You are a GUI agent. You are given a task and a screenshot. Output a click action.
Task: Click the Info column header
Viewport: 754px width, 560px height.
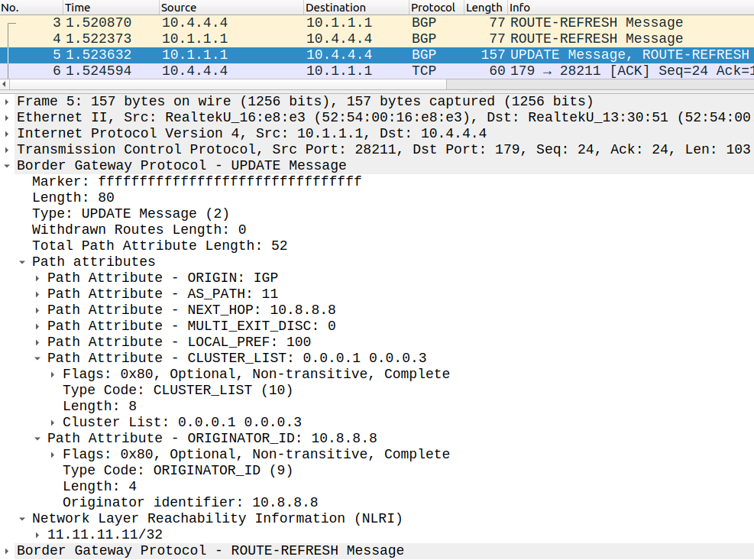[631, 7]
